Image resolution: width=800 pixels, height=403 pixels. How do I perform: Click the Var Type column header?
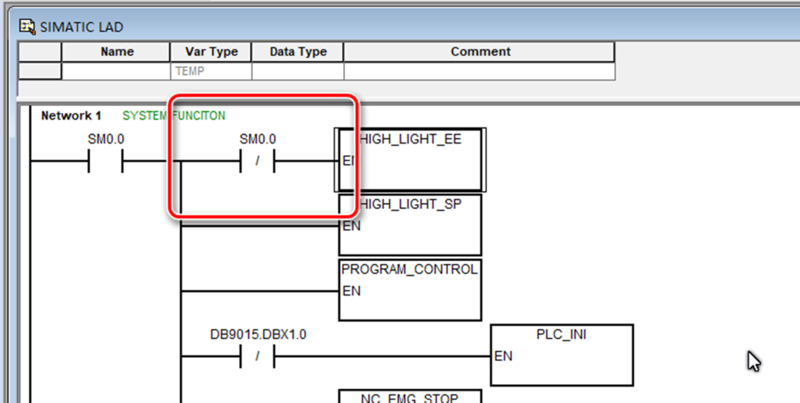pyautogui.click(x=211, y=52)
